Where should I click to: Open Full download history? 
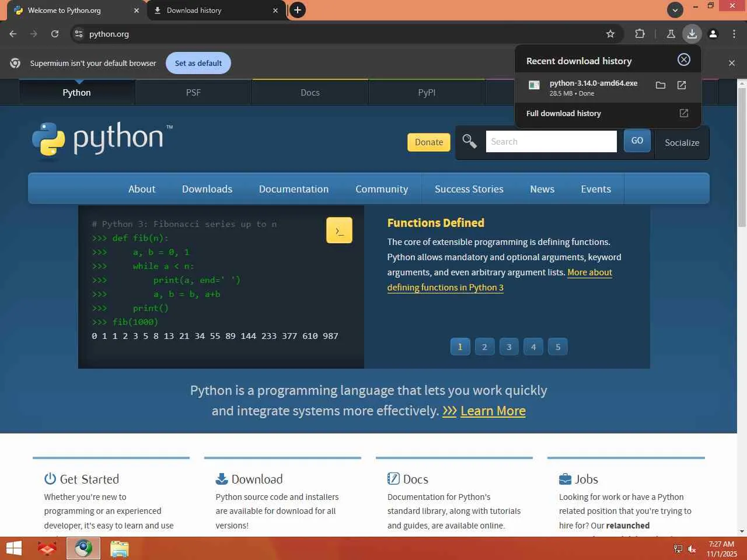[x=608, y=113]
